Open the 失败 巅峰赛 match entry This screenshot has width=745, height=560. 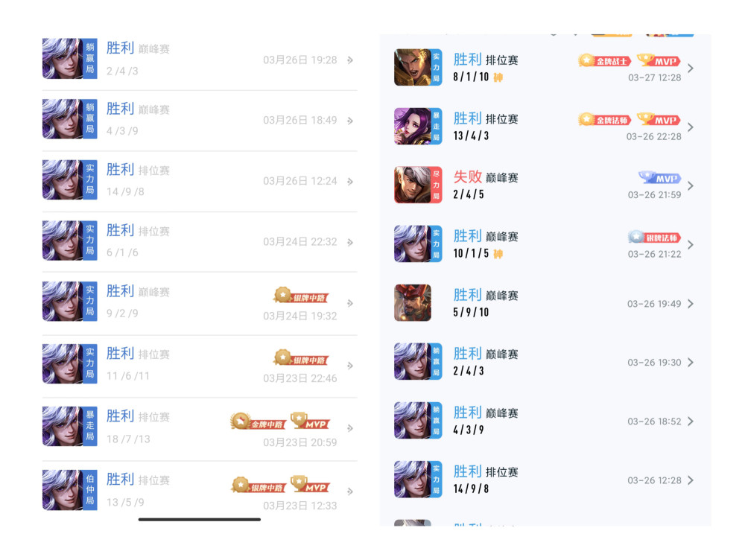pos(545,185)
